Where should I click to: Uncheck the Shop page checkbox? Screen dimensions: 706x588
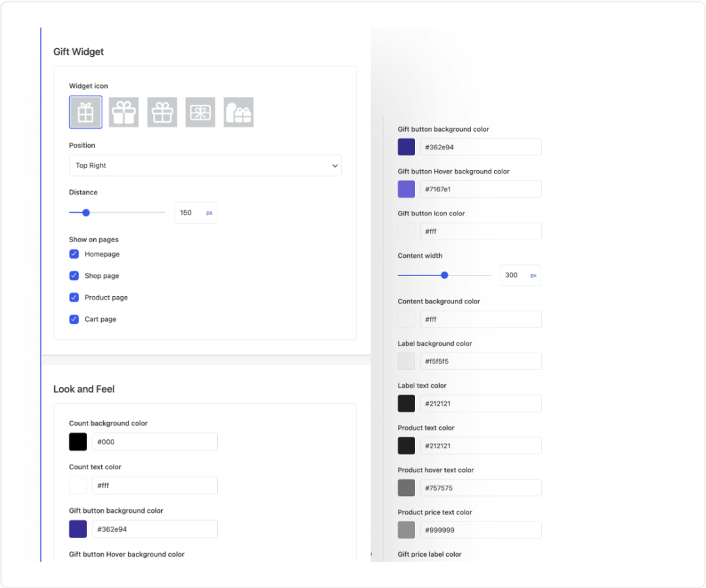(74, 275)
